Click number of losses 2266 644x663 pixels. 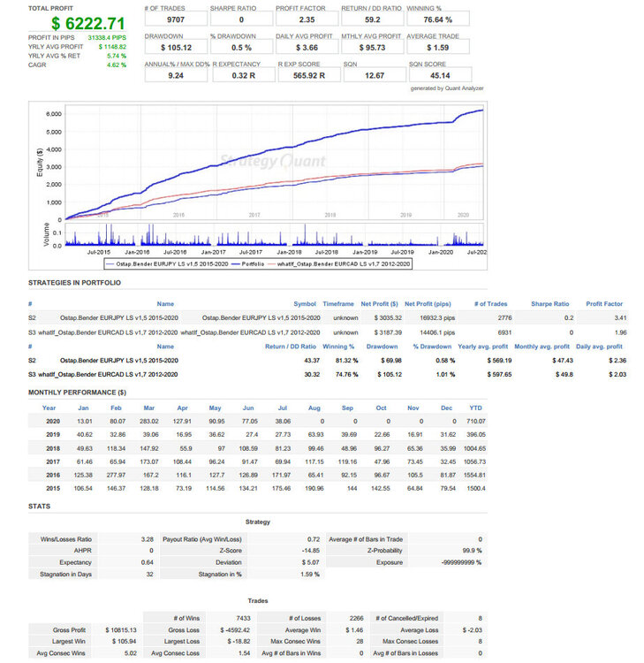click(x=356, y=618)
